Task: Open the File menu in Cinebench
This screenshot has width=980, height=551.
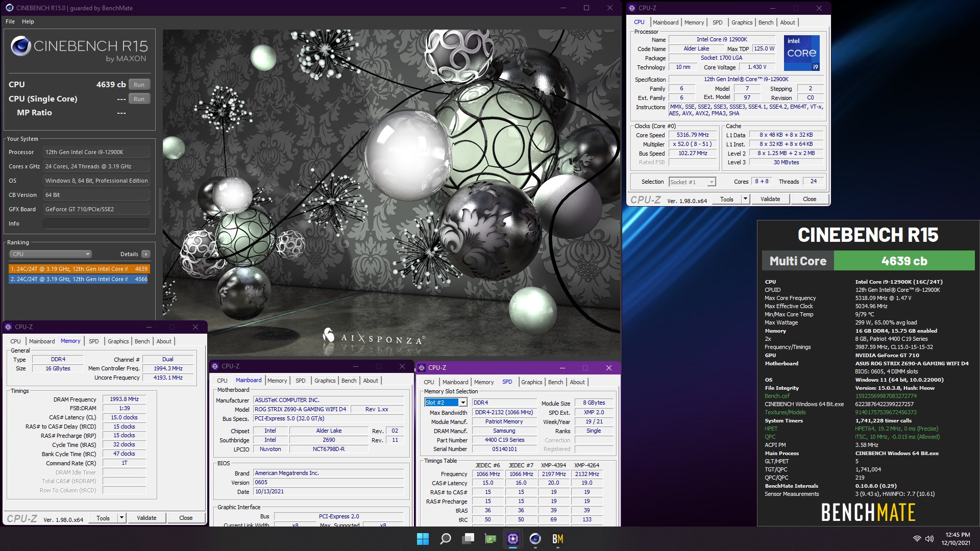Action: [10, 21]
